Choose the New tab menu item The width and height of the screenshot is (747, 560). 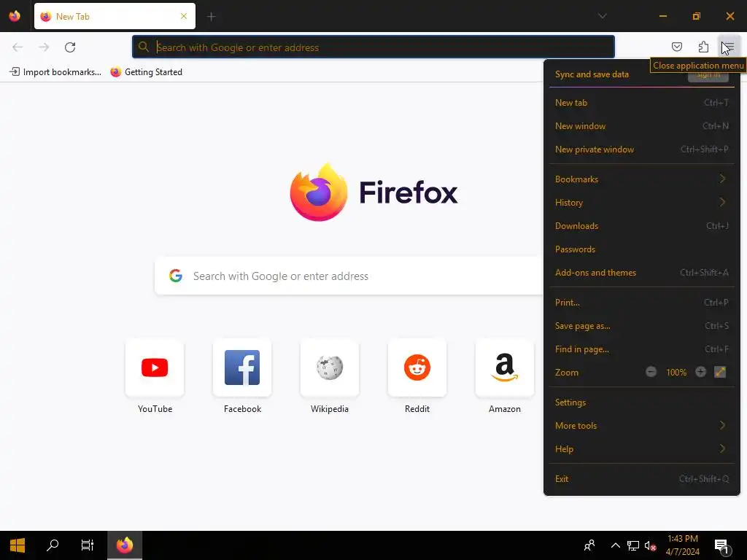642,102
